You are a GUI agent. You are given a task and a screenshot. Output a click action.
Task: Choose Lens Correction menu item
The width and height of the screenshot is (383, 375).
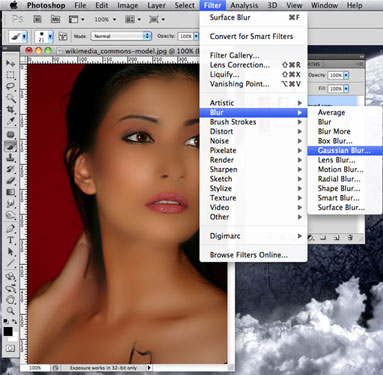(253, 65)
